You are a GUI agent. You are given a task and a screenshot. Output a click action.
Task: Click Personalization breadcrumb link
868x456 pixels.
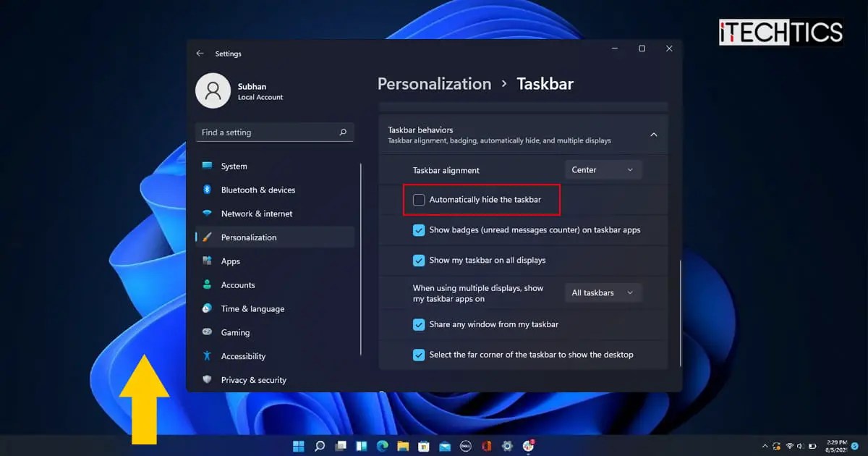click(x=434, y=84)
